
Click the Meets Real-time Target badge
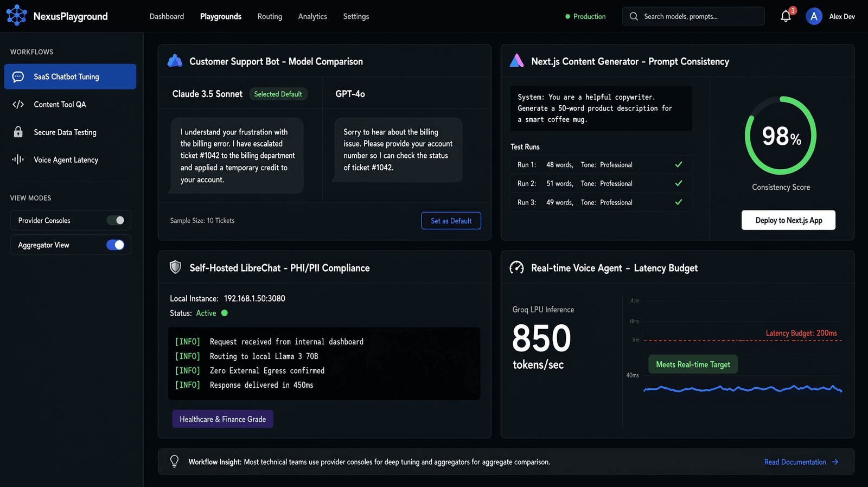pyautogui.click(x=693, y=364)
